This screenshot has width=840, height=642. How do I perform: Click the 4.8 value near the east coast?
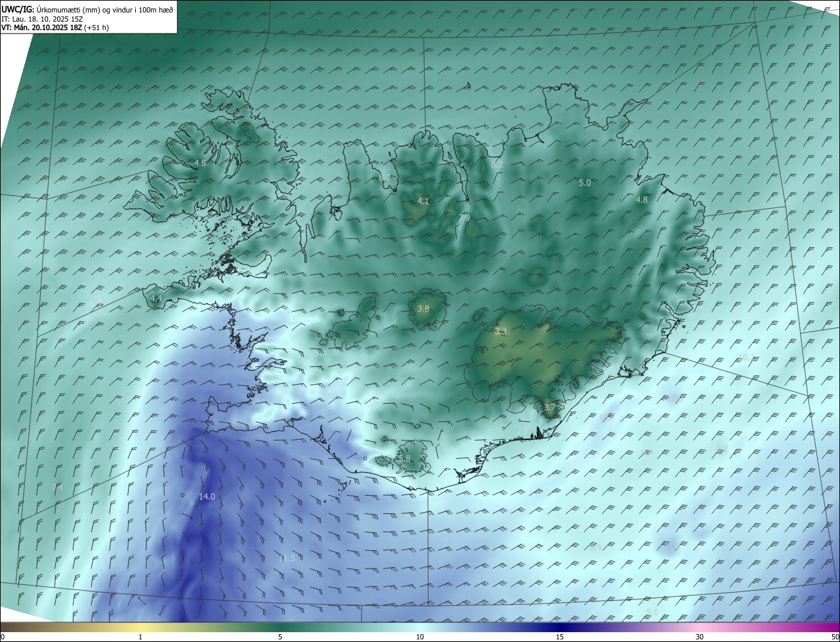tap(642, 200)
